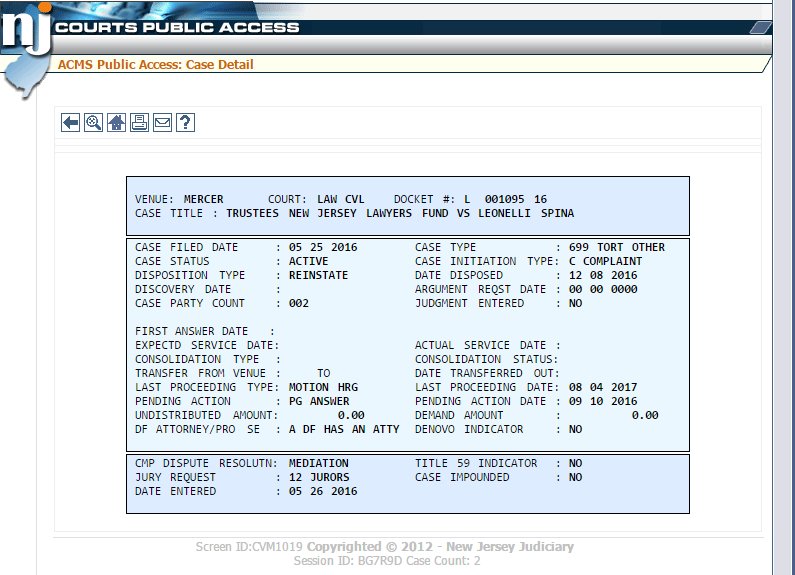The image size is (795, 575).
Task: Click the case status ACTIVE value
Action: (x=308, y=261)
